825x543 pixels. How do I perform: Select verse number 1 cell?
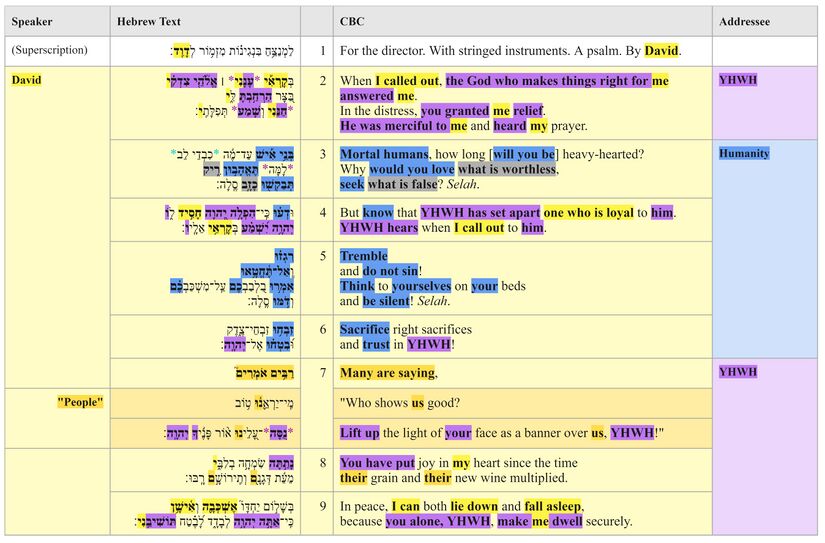pos(321,50)
